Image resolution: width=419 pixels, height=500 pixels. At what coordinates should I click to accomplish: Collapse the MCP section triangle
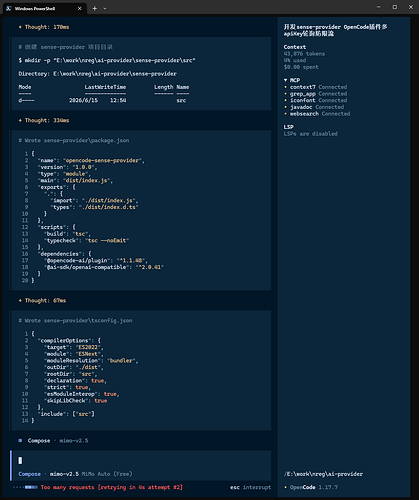[285, 80]
